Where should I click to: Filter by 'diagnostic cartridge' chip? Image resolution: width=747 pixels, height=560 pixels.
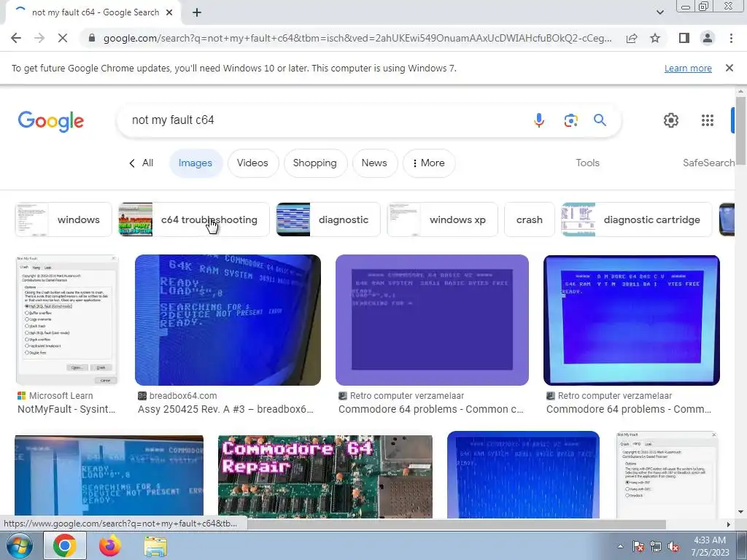[x=637, y=219]
